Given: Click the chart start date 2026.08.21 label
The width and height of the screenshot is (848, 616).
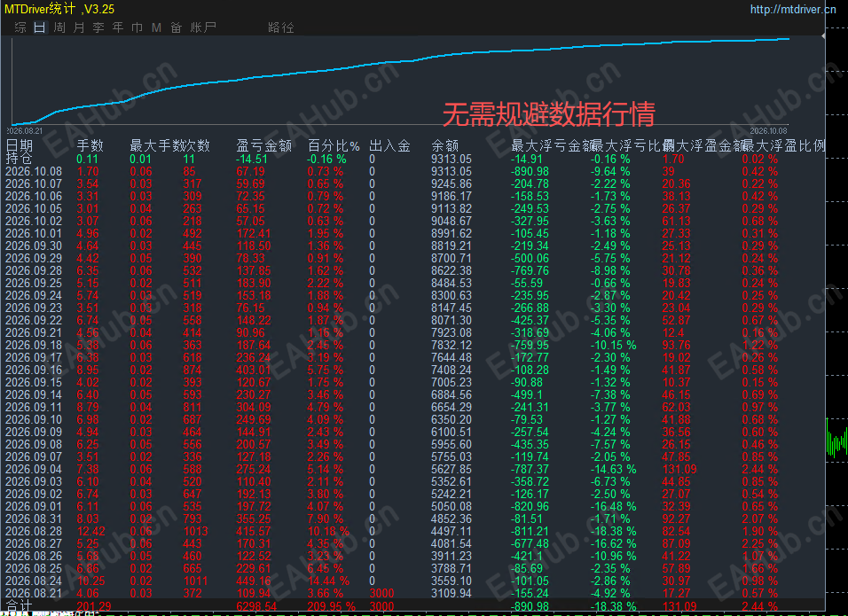Looking at the screenshot, I should (24, 131).
